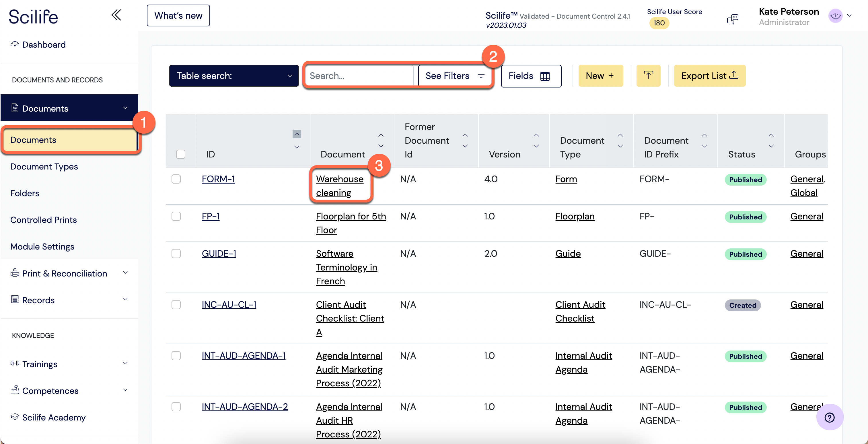The height and width of the screenshot is (444, 868).
Task: Click the Records list icon
Action: [x=15, y=299]
